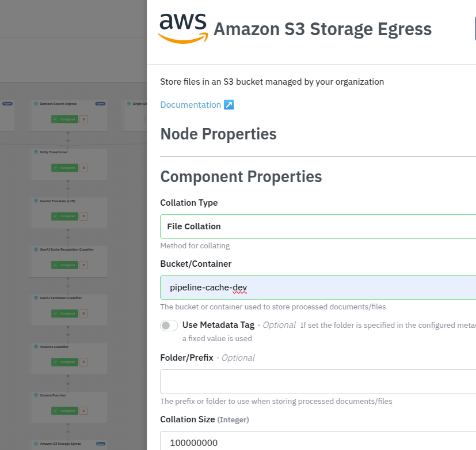Click Configured button on Violence Classifier node
This screenshot has width=476, height=450.
[x=65, y=362]
